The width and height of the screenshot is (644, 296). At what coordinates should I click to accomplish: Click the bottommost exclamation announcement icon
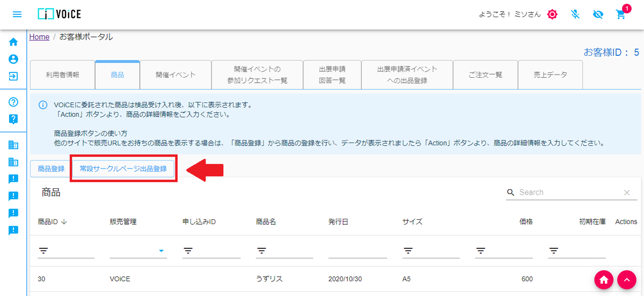13,231
